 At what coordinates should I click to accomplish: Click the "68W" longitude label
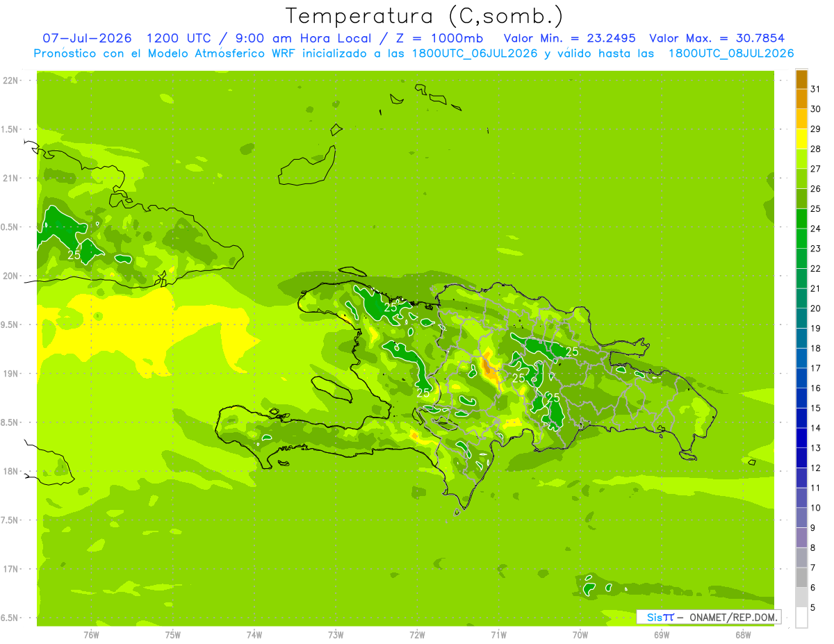pyautogui.click(x=742, y=634)
